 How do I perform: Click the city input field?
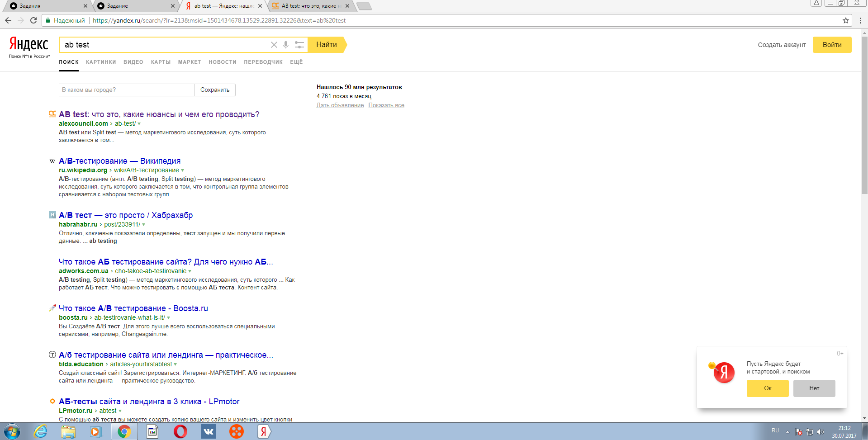[127, 90]
